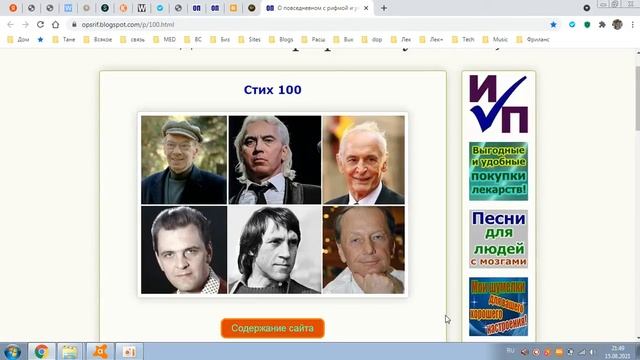Open Chrome from the taskbar

[41, 351]
